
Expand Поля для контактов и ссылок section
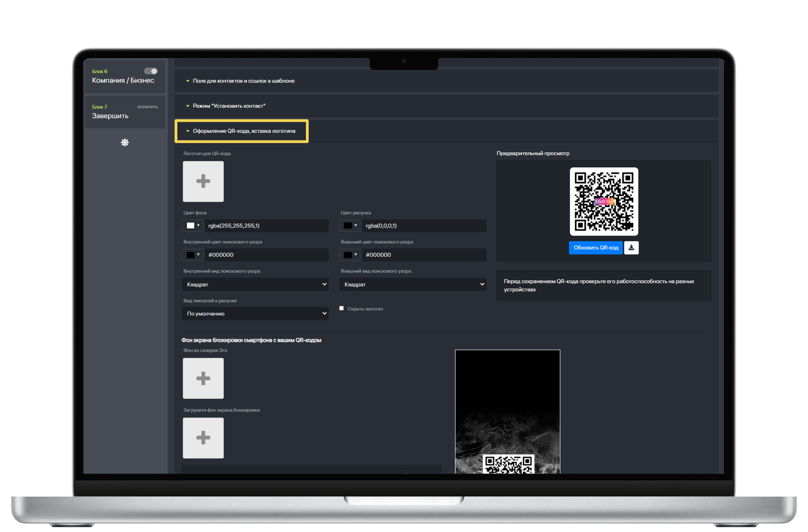[x=446, y=81]
